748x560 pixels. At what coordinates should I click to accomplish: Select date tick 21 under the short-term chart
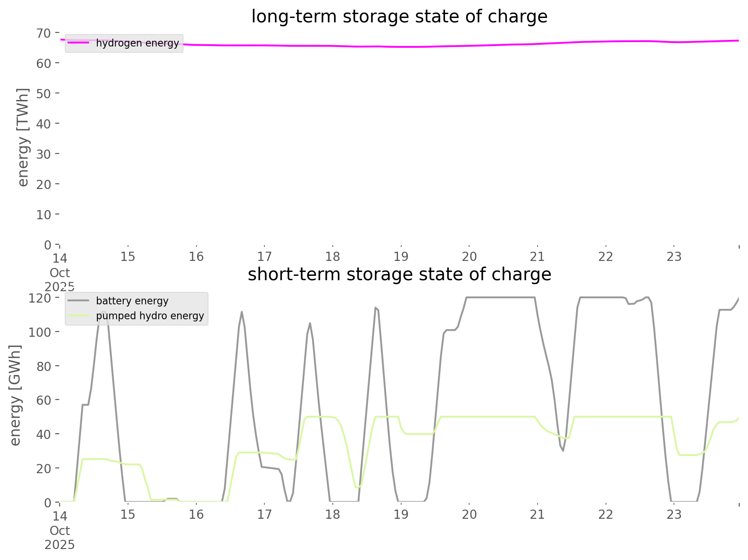click(538, 514)
